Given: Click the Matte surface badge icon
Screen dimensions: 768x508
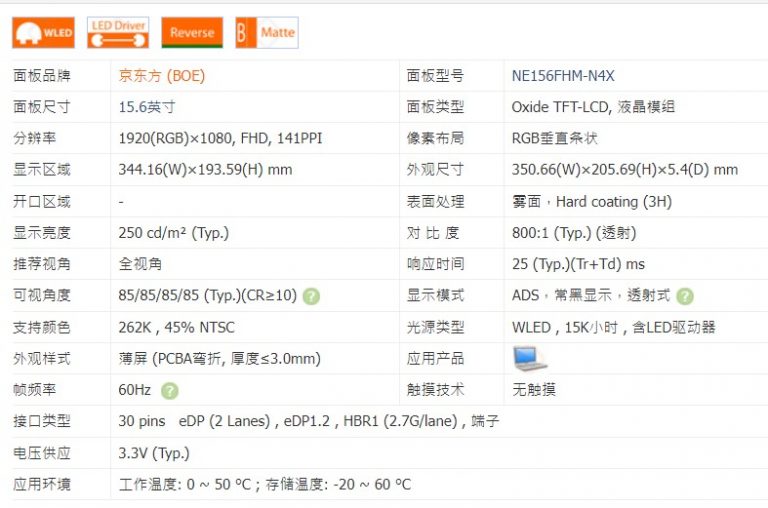Looking at the screenshot, I should point(267,32).
